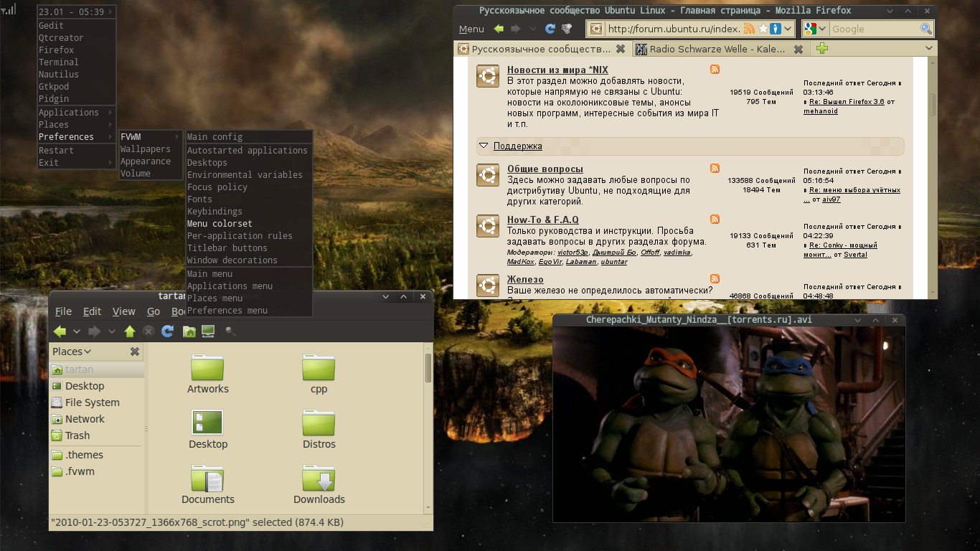Open address bar URL history dropdown
The width and height of the screenshot is (980, 551).
788,29
